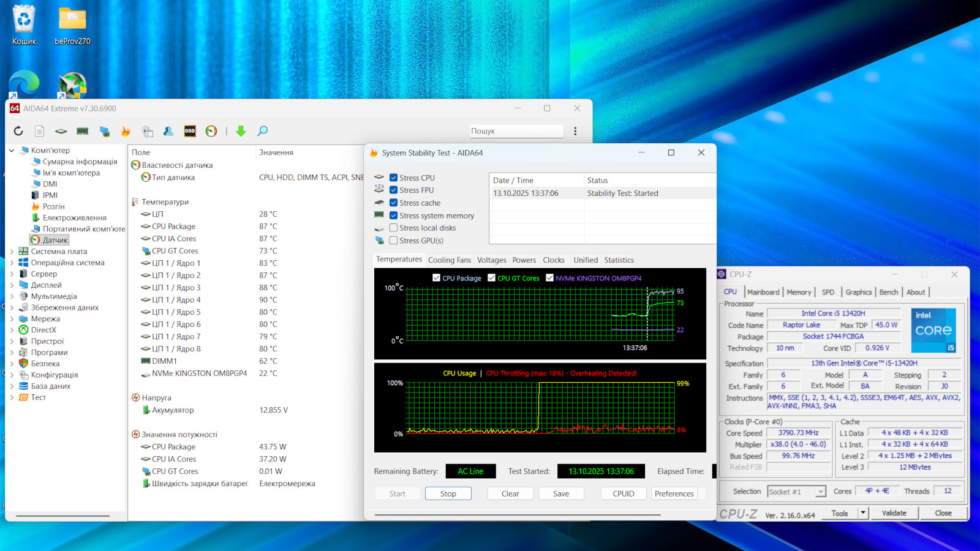
Task: Enable the Stress local disks checkbox
Action: pyautogui.click(x=394, y=228)
